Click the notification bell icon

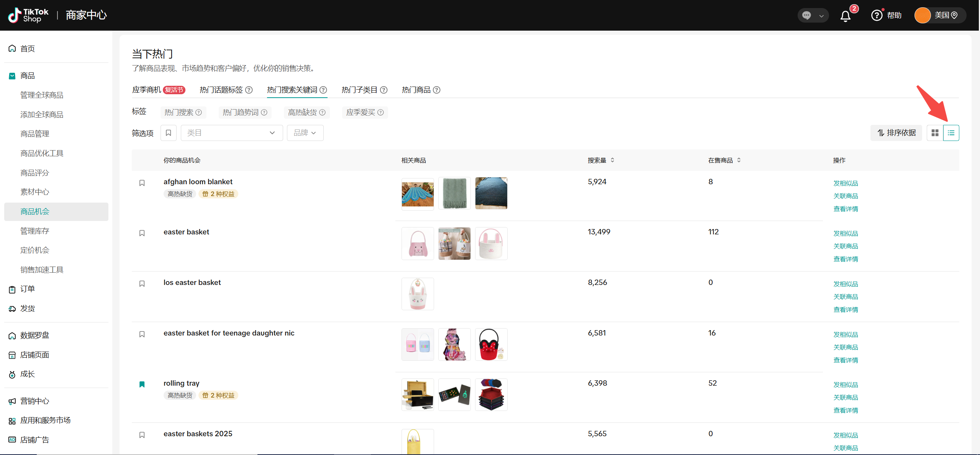tap(845, 16)
